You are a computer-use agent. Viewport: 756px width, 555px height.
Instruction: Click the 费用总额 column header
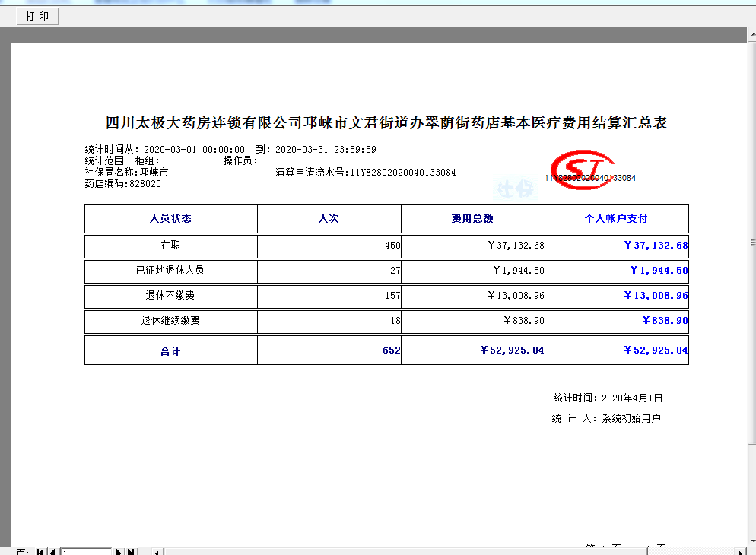[472, 218]
